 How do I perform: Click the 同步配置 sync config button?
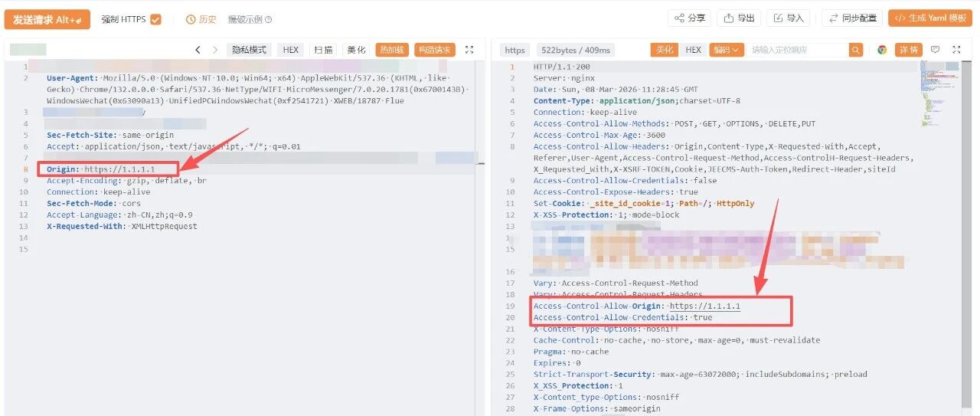click(x=852, y=18)
